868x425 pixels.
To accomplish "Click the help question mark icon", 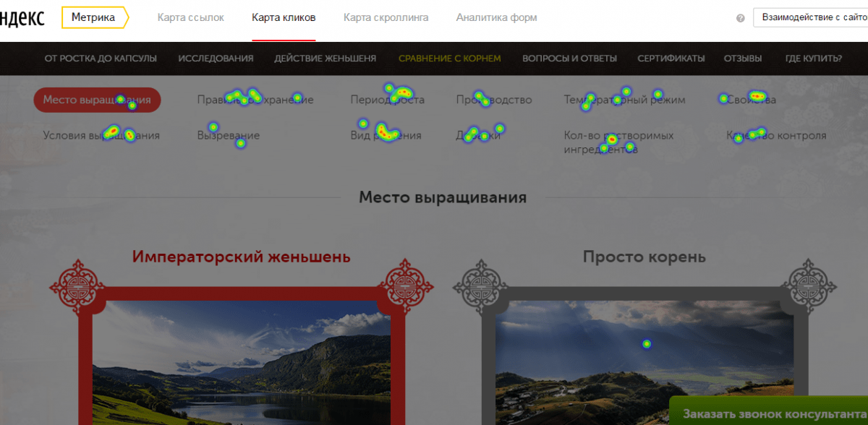I will point(740,18).
